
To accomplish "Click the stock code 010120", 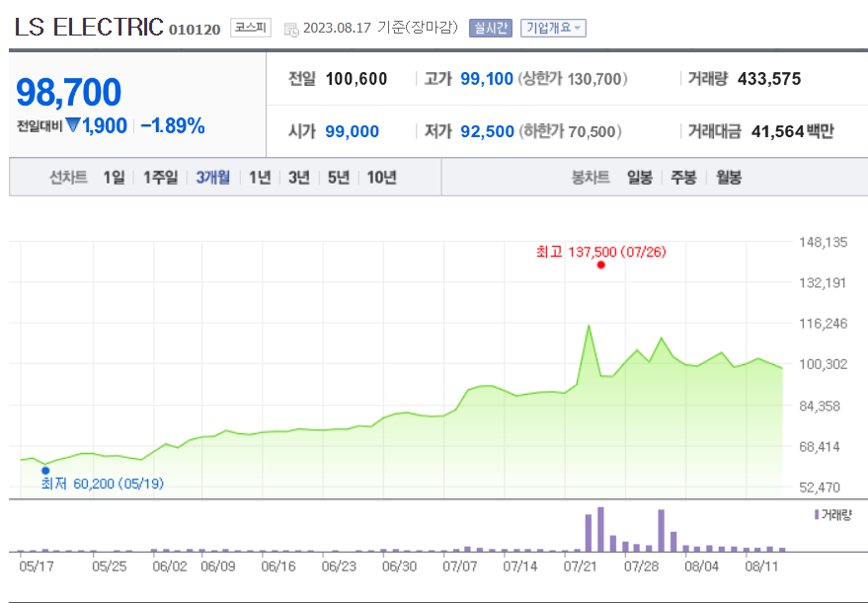I will tap(195, 30).
